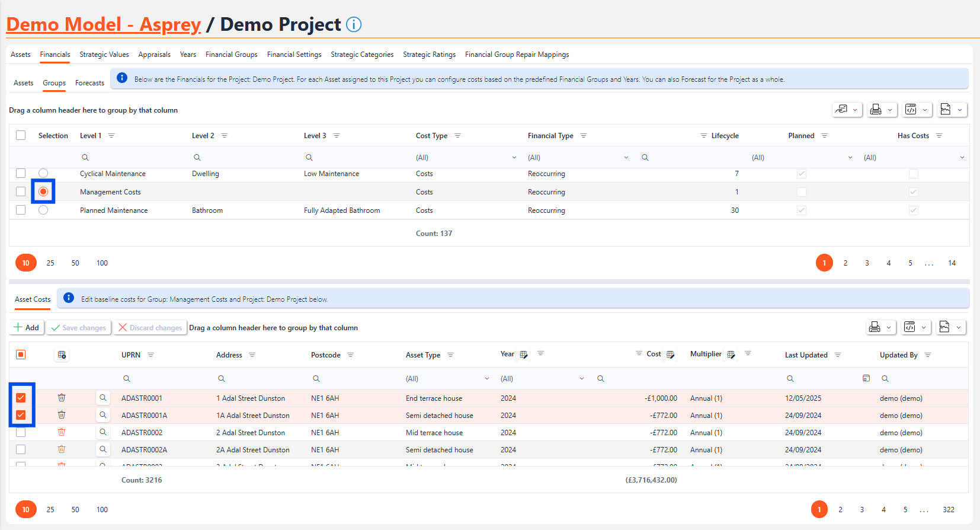
Task: Click the info icon beside Demo Project title
Action: [354, 24]
